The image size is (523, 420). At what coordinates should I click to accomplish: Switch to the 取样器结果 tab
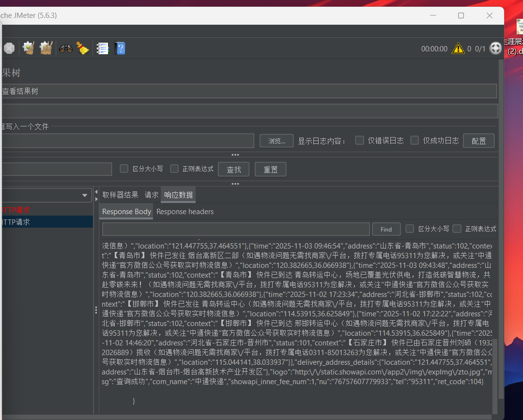click(120, 195)
